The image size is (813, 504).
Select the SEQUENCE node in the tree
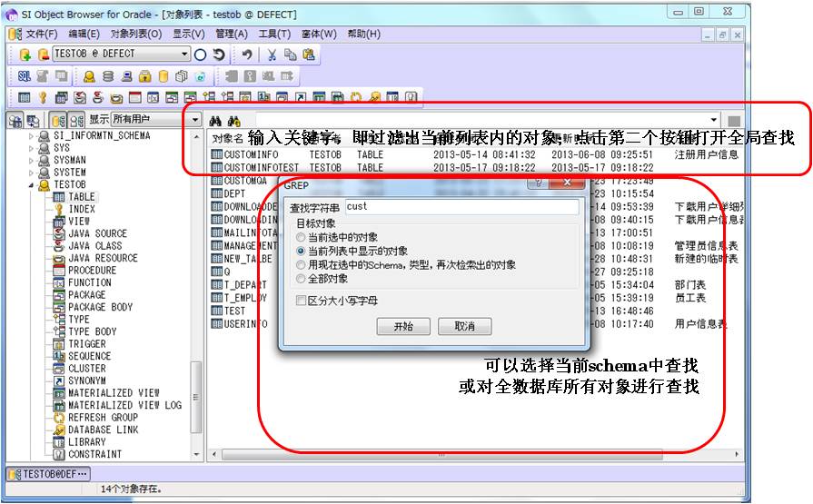pos(89,356)
